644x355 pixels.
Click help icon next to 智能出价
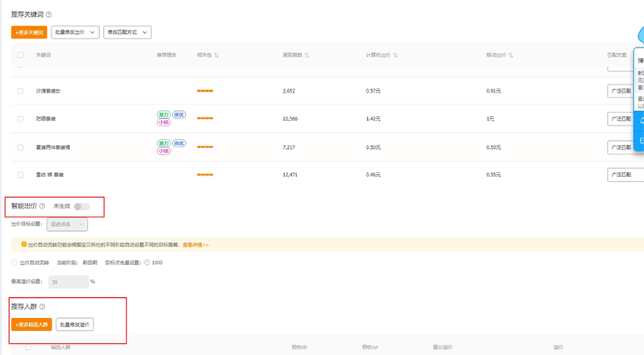click(x=42, y=206)
